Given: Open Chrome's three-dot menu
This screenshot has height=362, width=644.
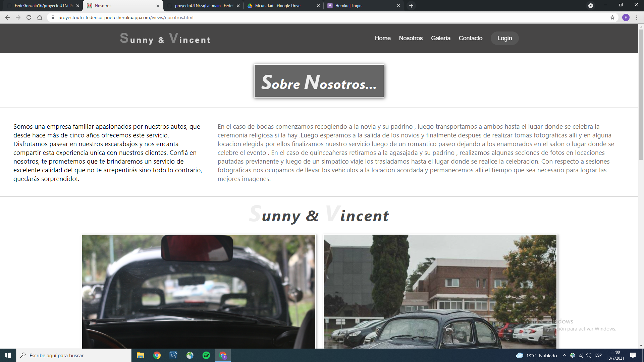Looking at the screenshot, I should click(x=636, y=17).
